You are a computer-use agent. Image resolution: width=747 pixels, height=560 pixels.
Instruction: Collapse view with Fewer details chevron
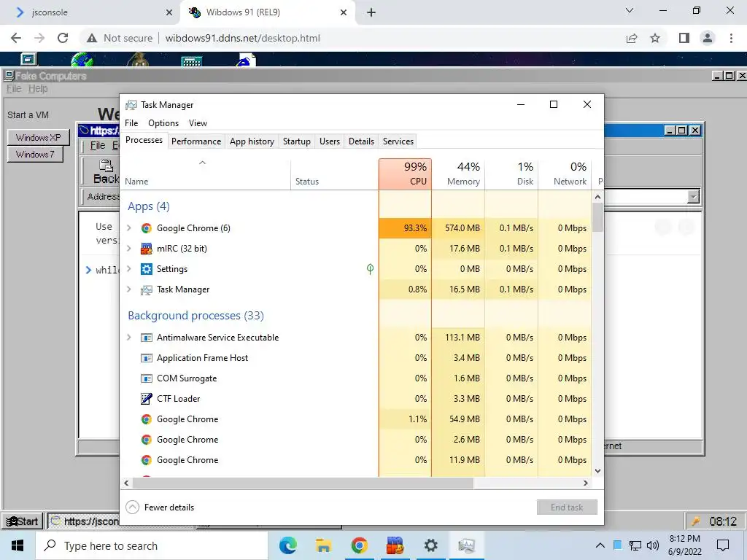(133, 507)
